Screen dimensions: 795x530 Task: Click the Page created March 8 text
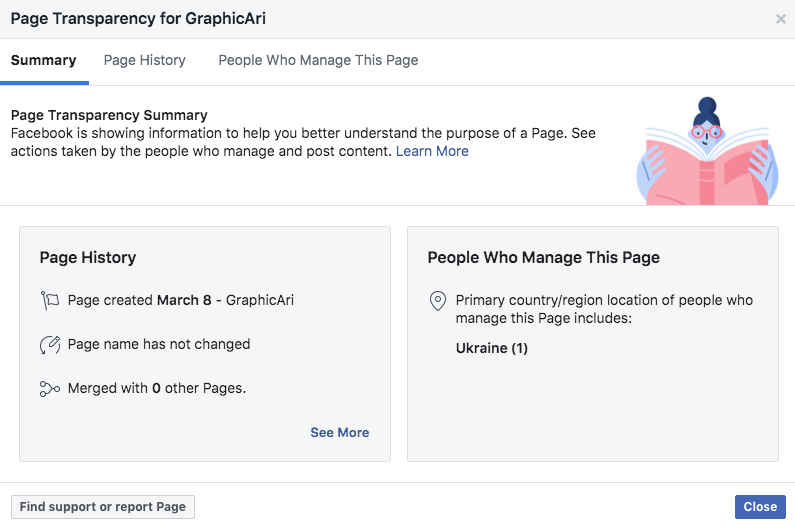[x=180, y=300]
